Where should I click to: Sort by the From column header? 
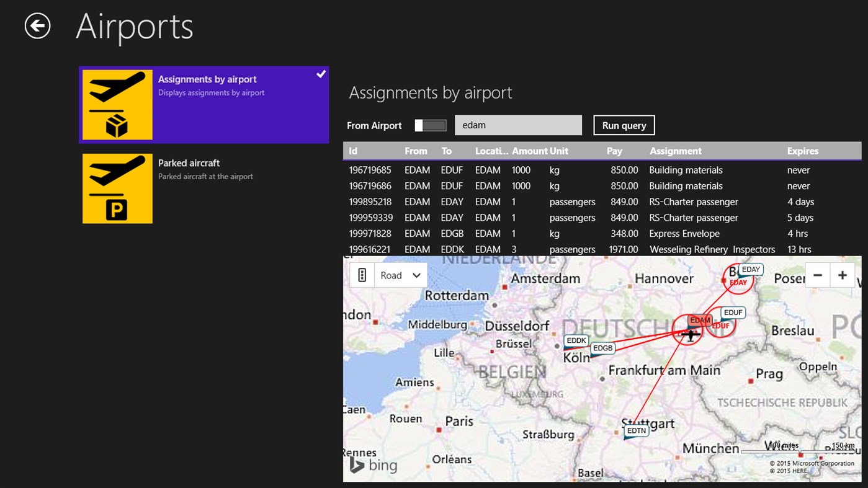(416, 151)
